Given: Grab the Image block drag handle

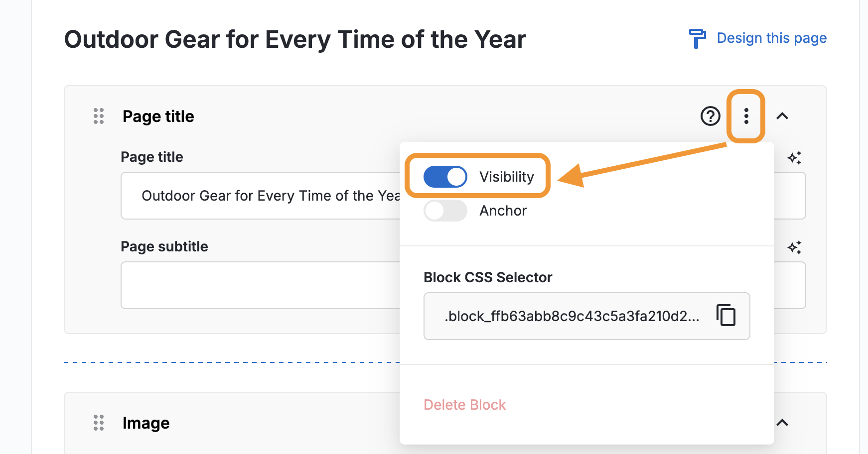Looking at the screenshot, I should 99,423.
